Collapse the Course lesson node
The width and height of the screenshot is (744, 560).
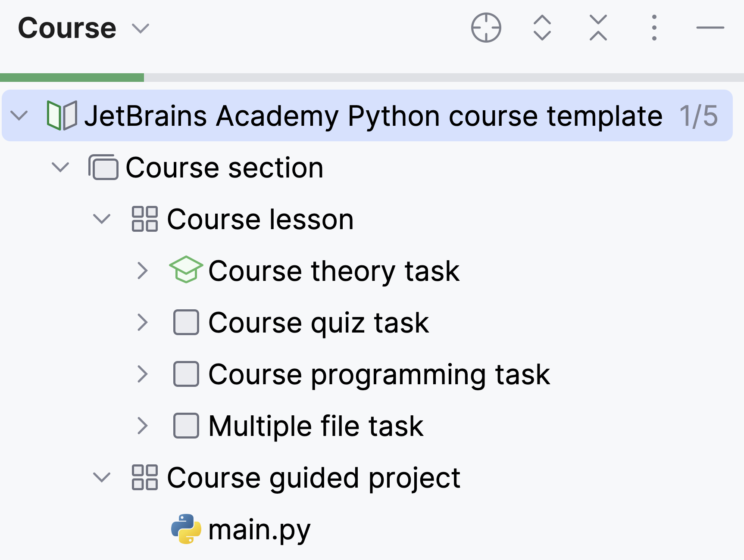[x=102, y=219]
